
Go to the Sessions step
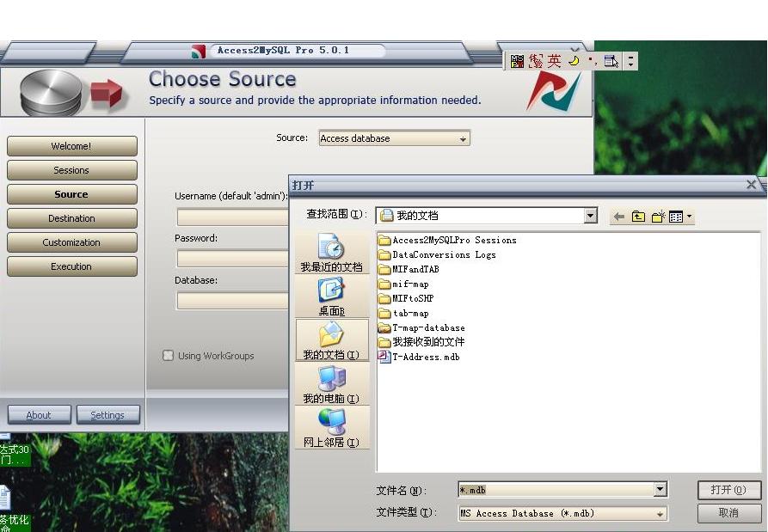coord(72,170)
